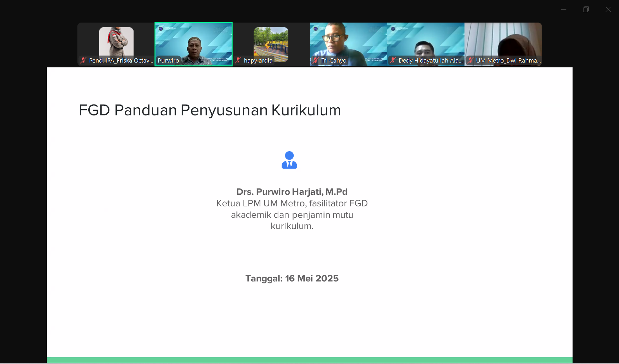
Task: Click the blue presenter person icon on slide
Action: point(289,160)
